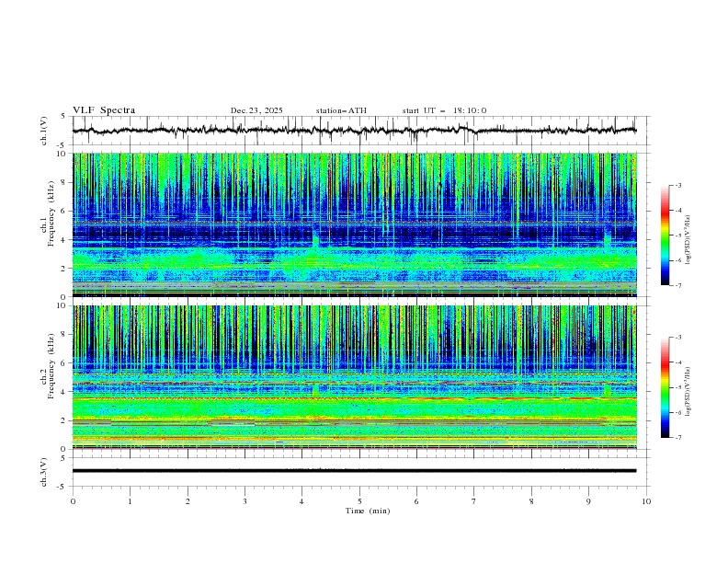The width and height of the screenshot is (728, 563).
Task: Select the "Dec. 23, 2025" date text
Action: [x=256, y=110]
